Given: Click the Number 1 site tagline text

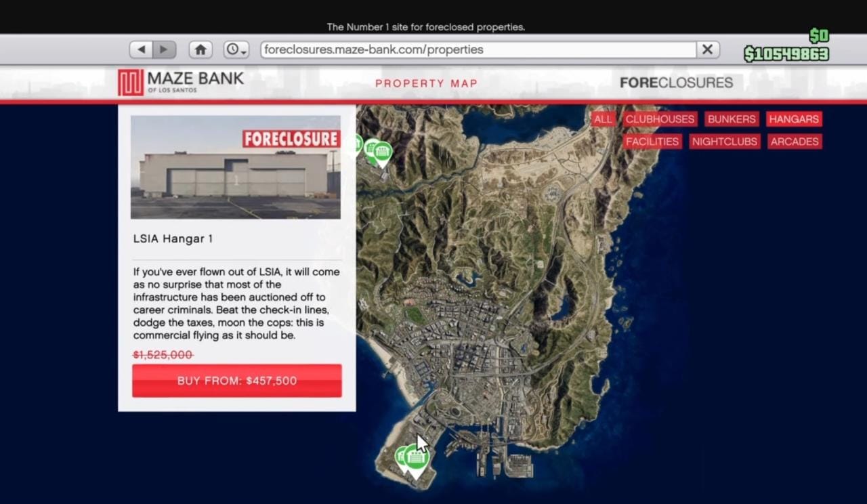Looking at the screenshot, I should [x=426, y=27].
